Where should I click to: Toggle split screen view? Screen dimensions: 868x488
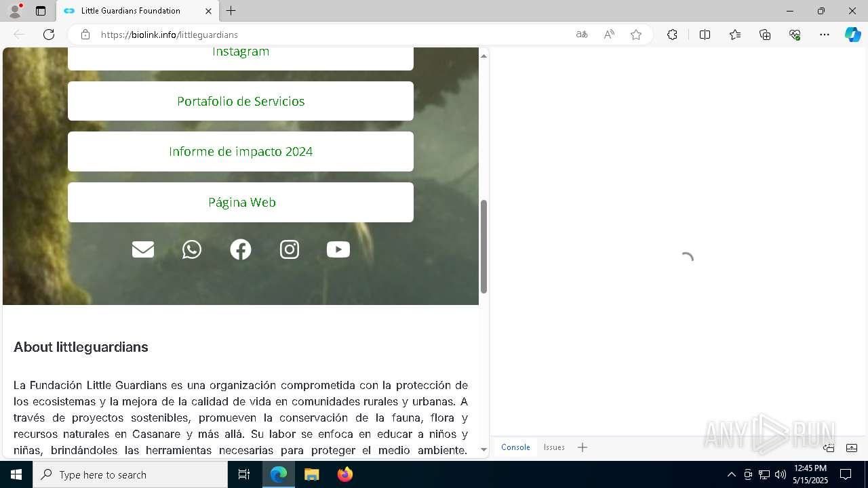pyautogui.click(x=705, y=35)
